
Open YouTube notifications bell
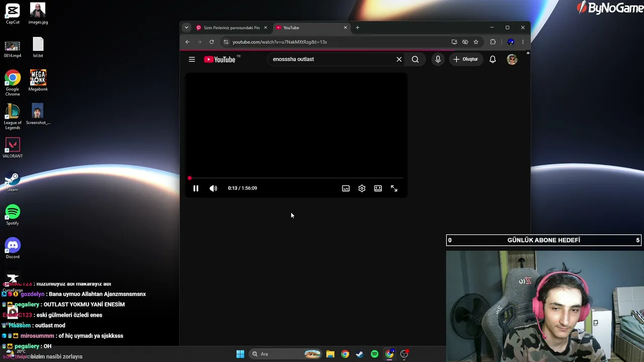pos(493,59)
